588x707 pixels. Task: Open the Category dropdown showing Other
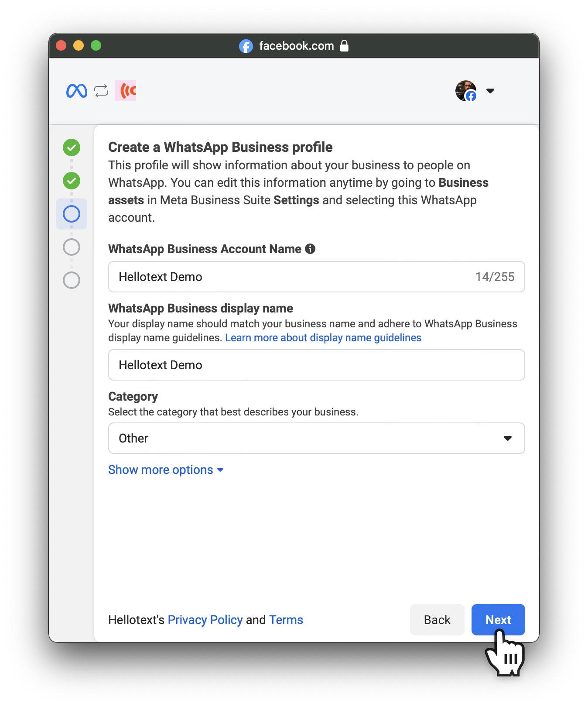[x=317, y=438]
